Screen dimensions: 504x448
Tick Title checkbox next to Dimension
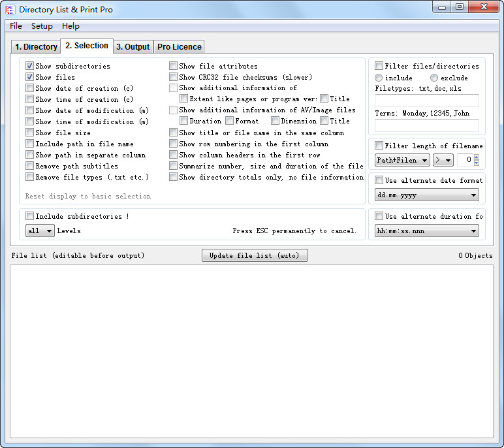point(324,121)
